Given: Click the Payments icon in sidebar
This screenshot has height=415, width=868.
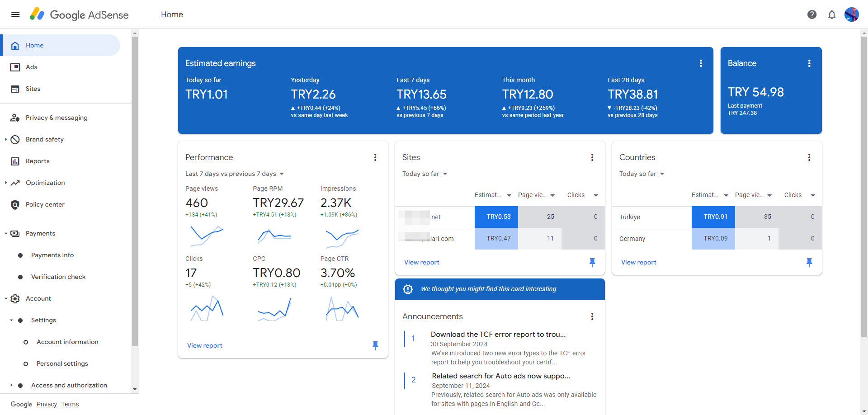Looking at the screenshot, I should click(x=15, y=233).
